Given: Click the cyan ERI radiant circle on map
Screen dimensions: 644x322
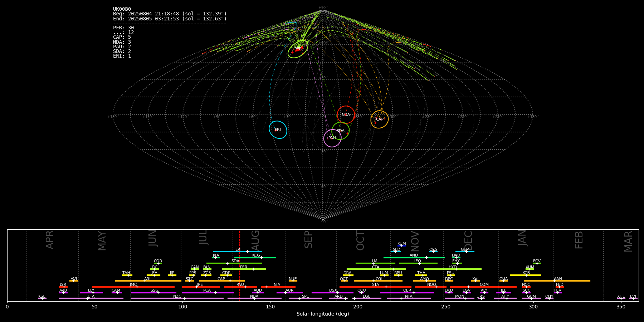Looking at the screenshot, I should coord(278,130).
